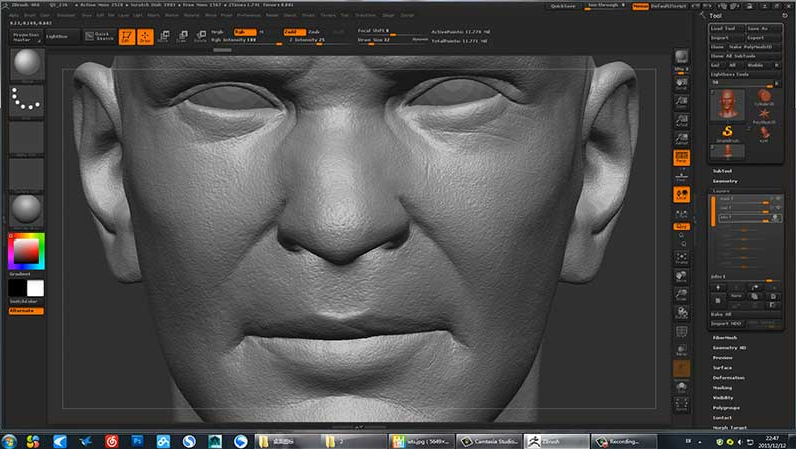Set AAHalf view size
Image resolution: width=796 pixels, height=449 pixels.
click(x=681, y=139)
